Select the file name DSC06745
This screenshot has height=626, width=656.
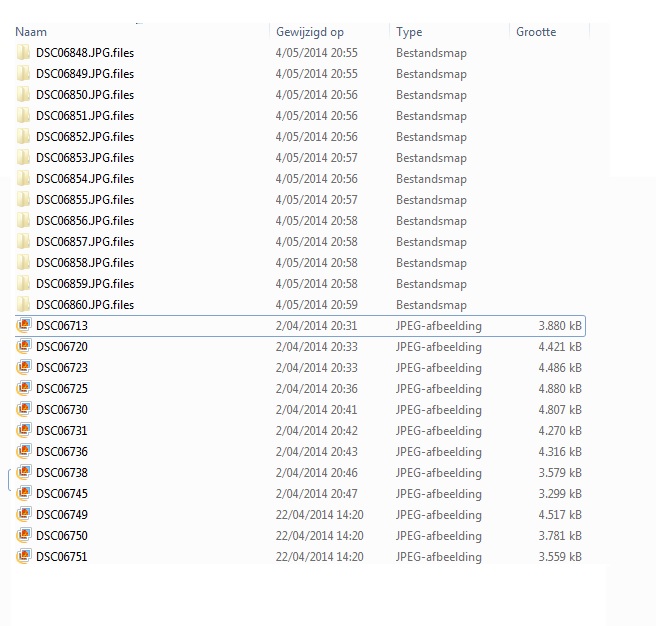point(62,494)
